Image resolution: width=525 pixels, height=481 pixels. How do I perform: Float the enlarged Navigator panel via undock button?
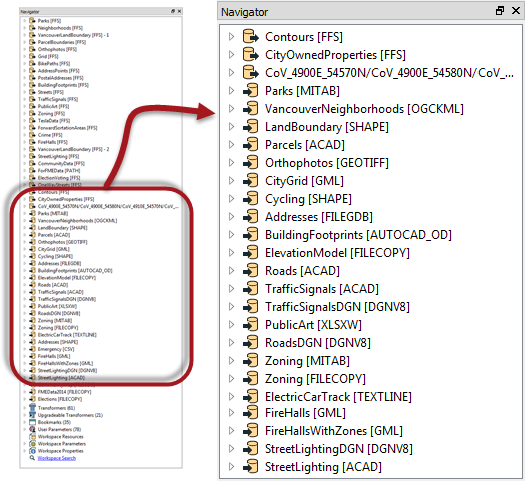(500, 11)
